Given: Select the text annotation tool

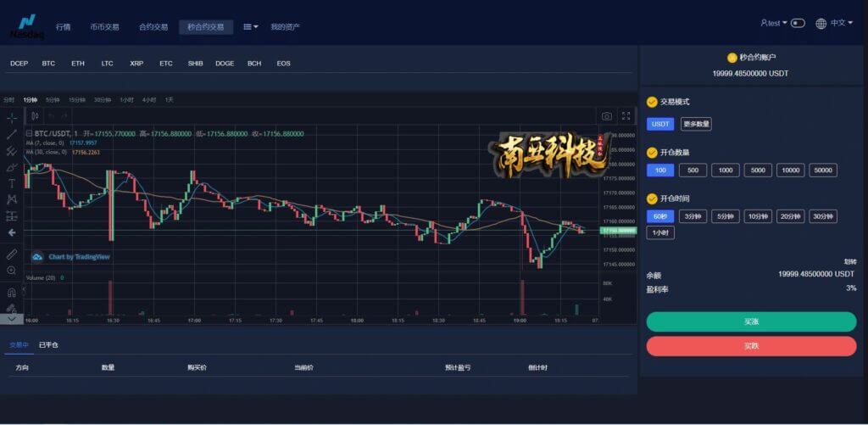Looking at the screenshot, I should 12,183.
